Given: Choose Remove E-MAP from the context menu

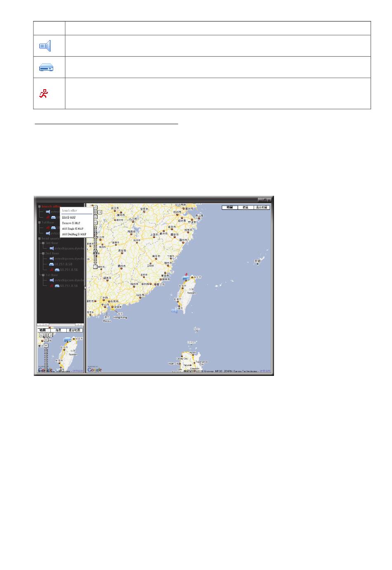Looking at the screenshot, I should 71,223.
